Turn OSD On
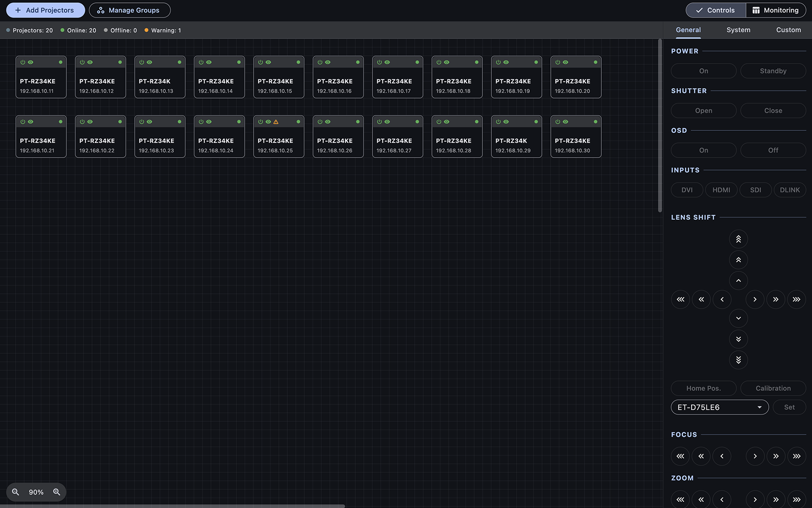Image resolution: width=812 pixels, height=508 pixels. [704, 150]
